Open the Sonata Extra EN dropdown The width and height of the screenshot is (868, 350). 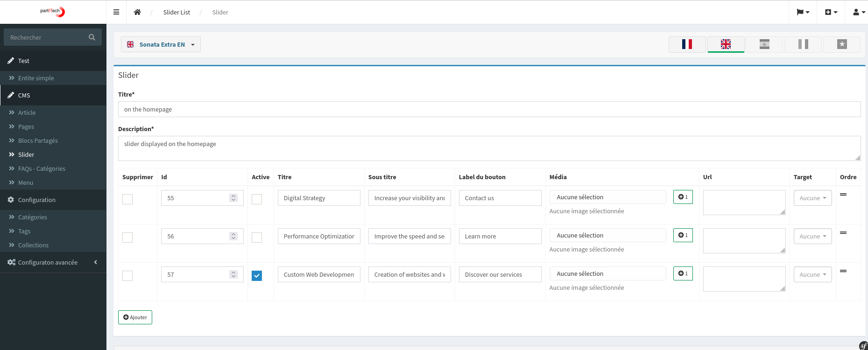(x=161, y=44)
